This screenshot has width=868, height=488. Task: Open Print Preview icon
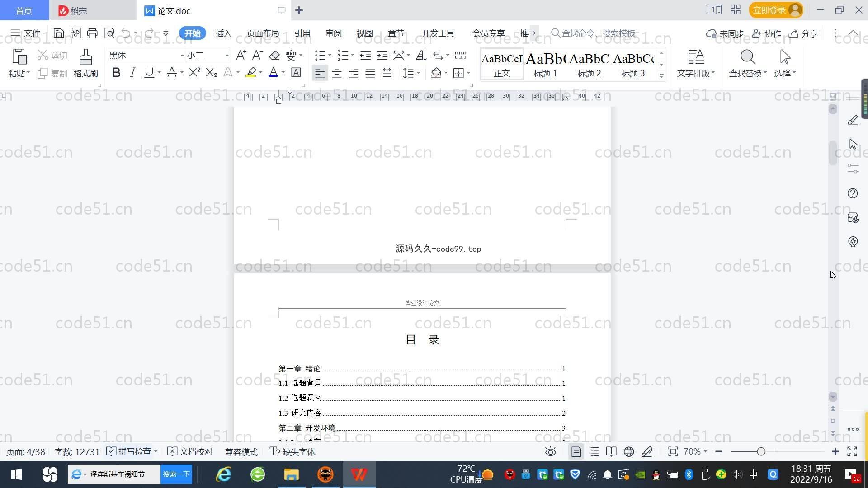tap(109, 33)
